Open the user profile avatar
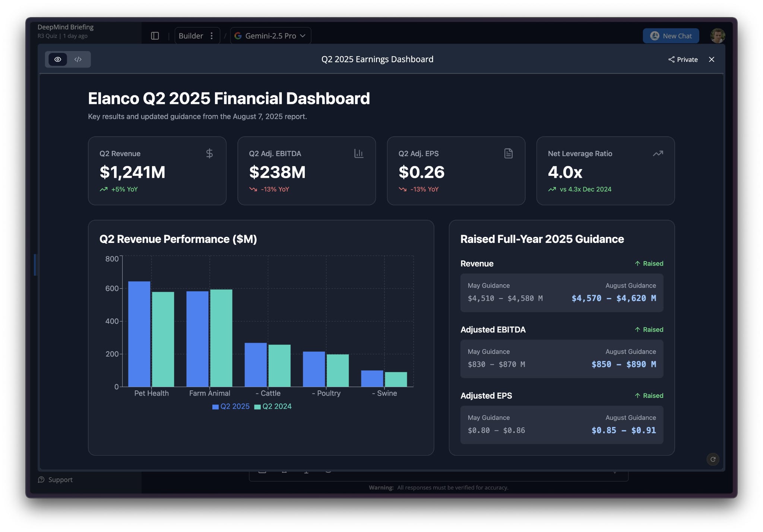The image size is (763, 532). 717,36
